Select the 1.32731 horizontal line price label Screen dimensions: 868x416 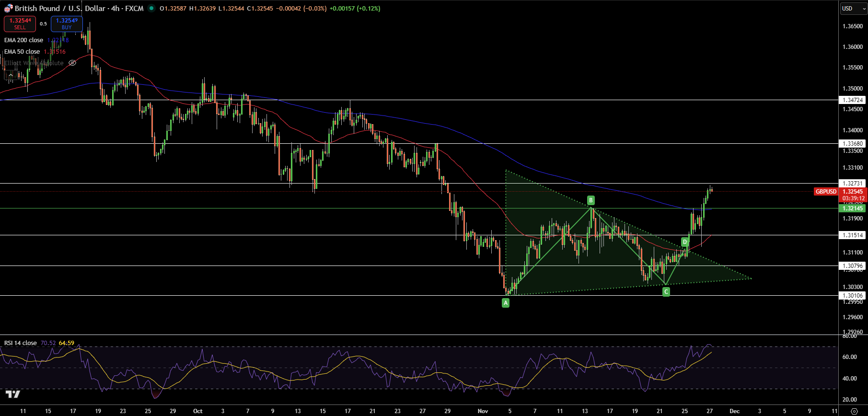(x=853, y=183)
